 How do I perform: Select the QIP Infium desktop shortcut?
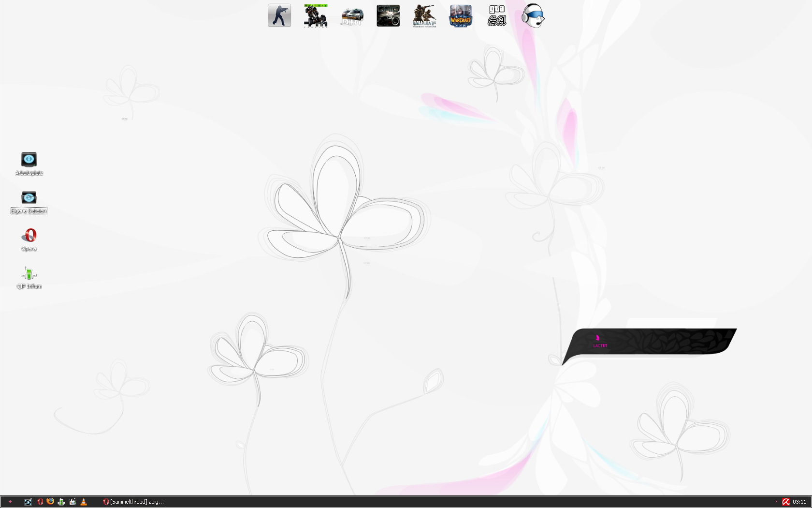(29, 277)
